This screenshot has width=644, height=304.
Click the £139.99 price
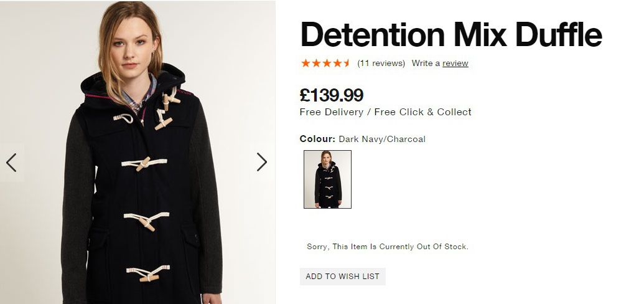(x=332, y=95)
